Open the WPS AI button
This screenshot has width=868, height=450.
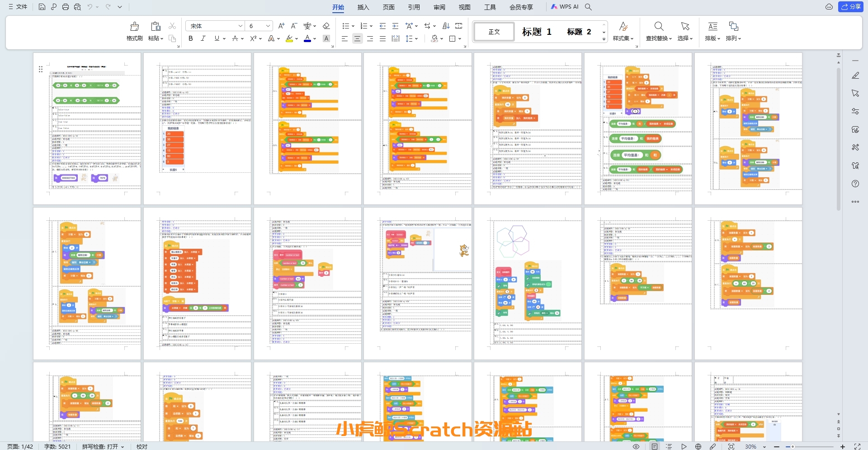(x=565, y=7)
